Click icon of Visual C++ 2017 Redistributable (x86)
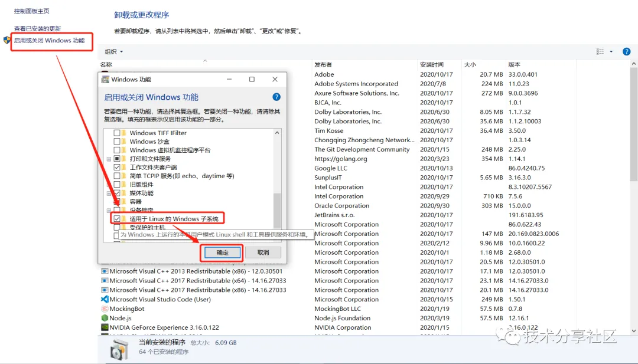638x364 pixels. click(x=105, y=290)
